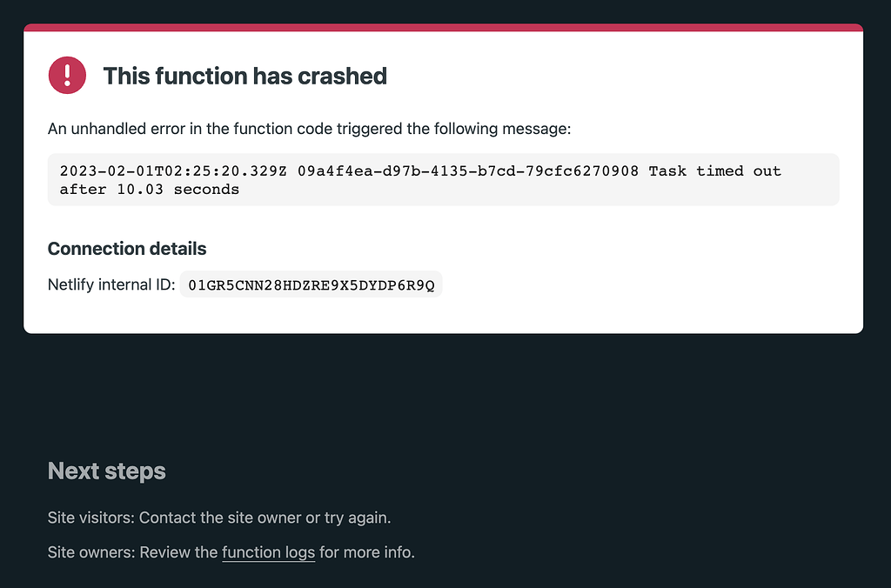Click the "Task timed out" text

tap(715, 171)
